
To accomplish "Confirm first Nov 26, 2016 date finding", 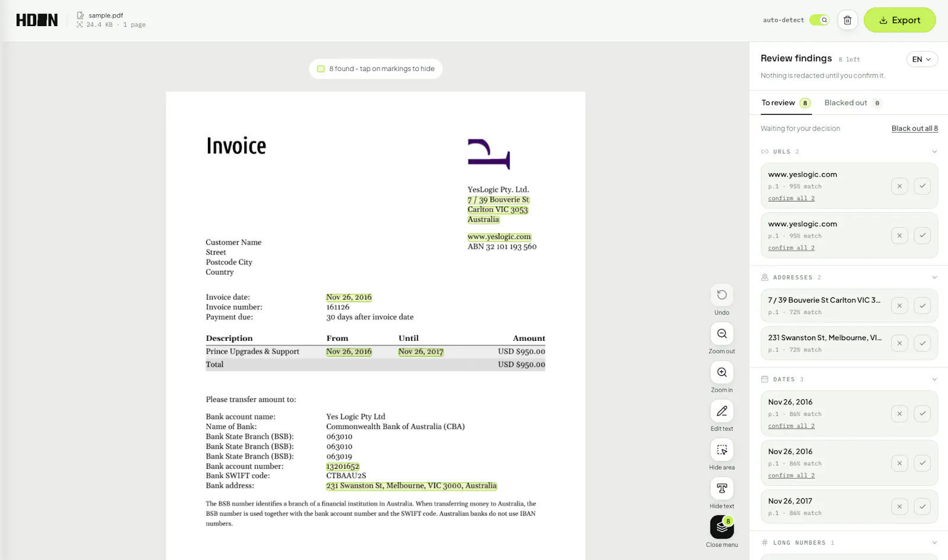I will 923,414.
